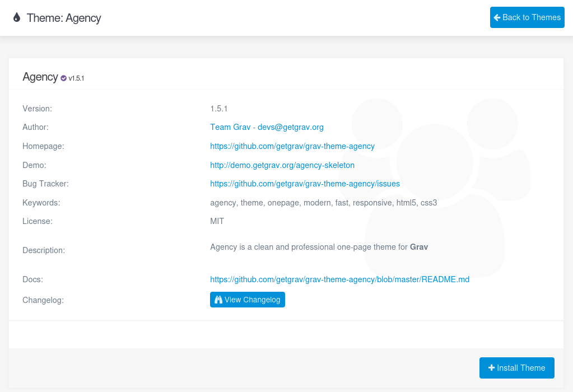Open the bug tracker issues link

305,184
